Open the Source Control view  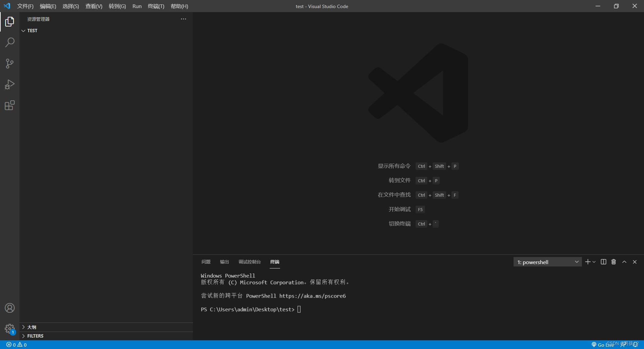coord(10,63)
